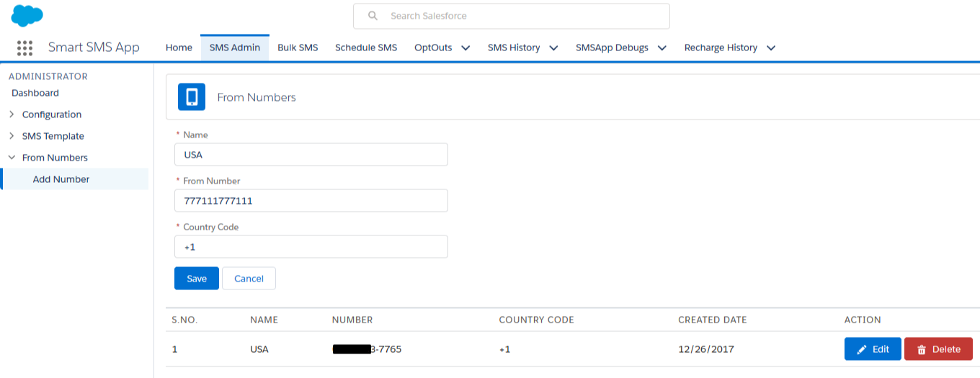Click the number cell ending 3-7765

tap(367, 349)
